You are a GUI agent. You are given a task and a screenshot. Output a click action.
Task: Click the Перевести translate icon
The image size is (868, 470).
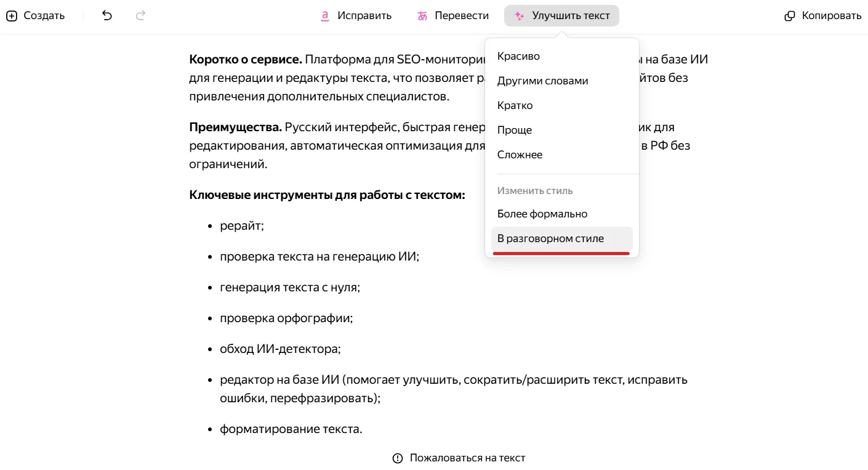[x=422, y=16]
